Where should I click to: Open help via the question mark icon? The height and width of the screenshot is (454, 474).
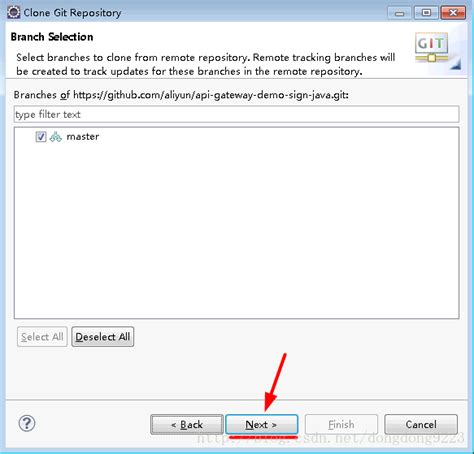click(27, 423)
